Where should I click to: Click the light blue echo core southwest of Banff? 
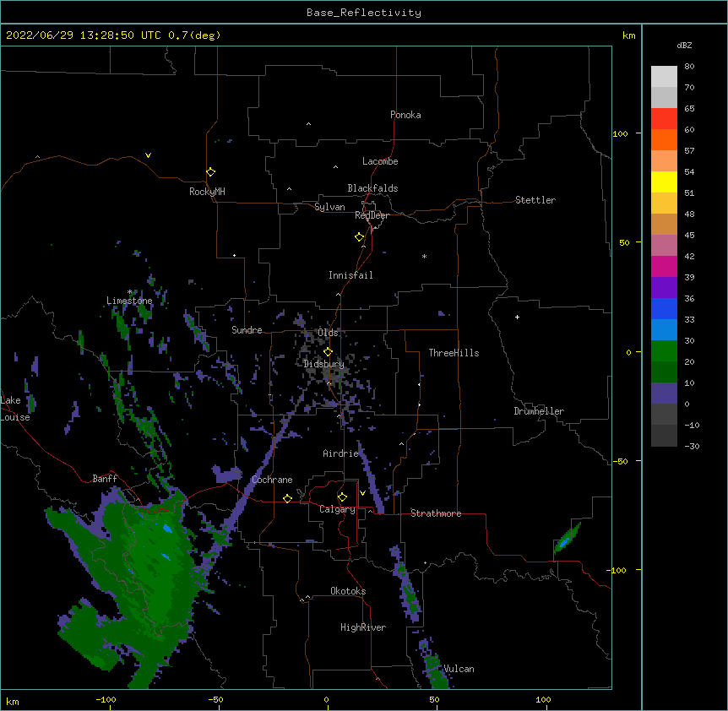coord(167,528)
